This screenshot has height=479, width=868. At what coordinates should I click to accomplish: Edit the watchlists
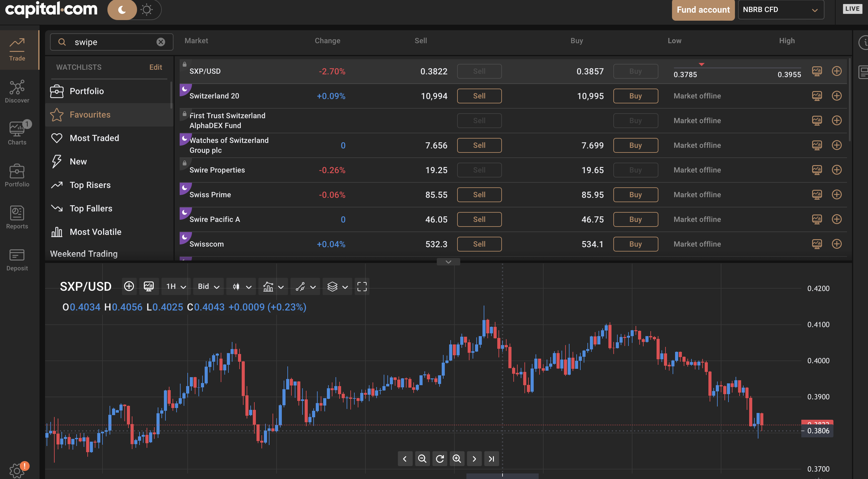tap(156, 67)
